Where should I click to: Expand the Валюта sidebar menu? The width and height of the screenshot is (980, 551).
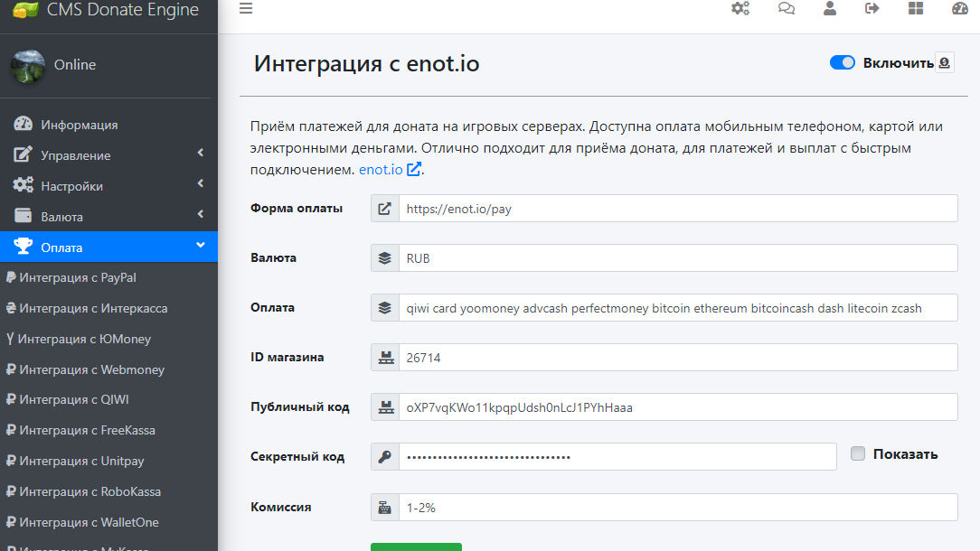(x=108, y=217)
